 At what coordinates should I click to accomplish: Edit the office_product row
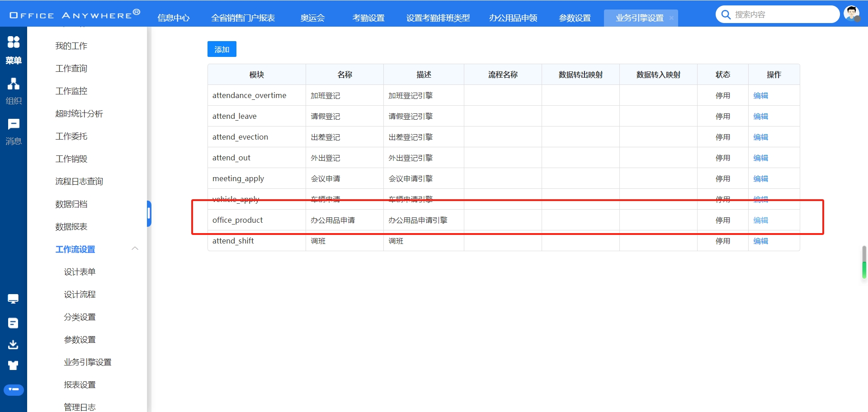pyautogui.click(x=761, y=220)
